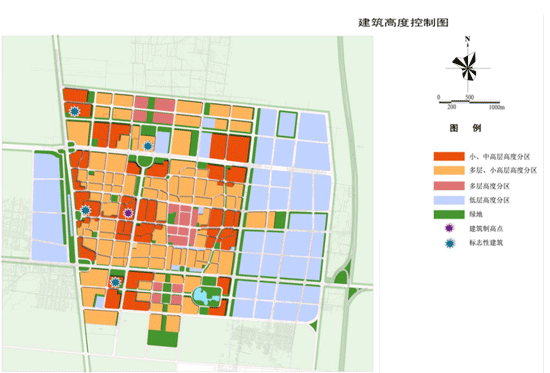This screenshot has width=550, height=373.
Task: Select the pink 多层高度分区 legend swatch
Action: [449, 186]
